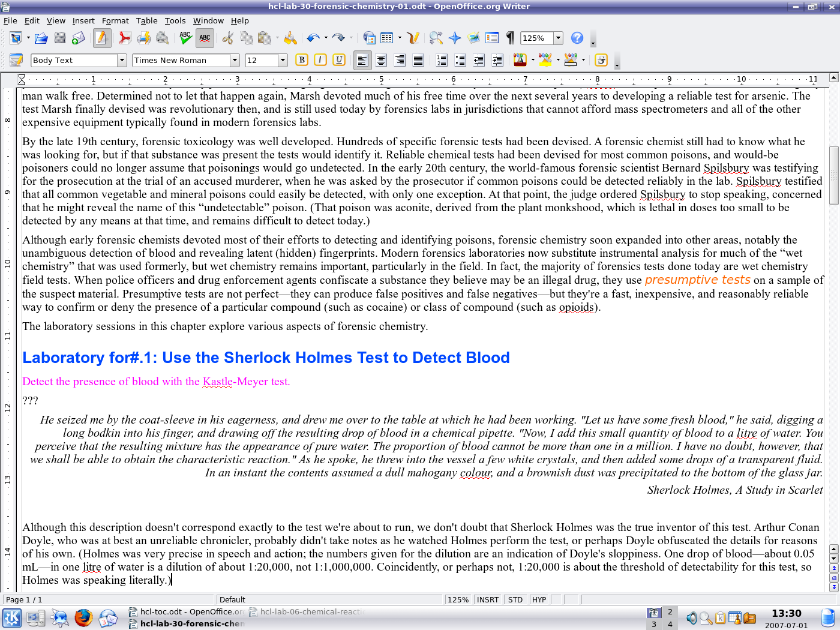
Task: Click the Undo arrow icon
Action: (x=312, y=38)
